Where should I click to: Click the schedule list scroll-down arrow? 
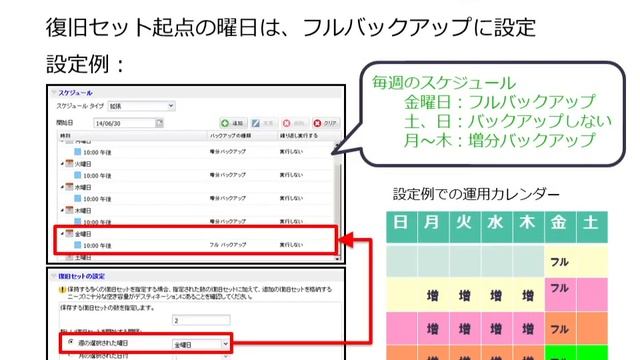tap(338, 258)
